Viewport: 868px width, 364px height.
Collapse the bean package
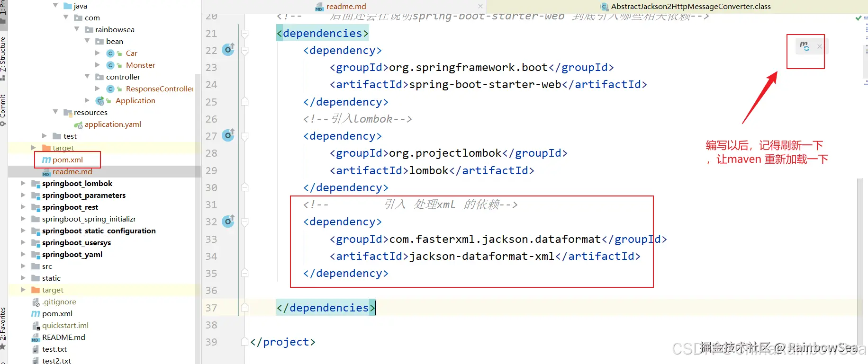pos(87,41)
